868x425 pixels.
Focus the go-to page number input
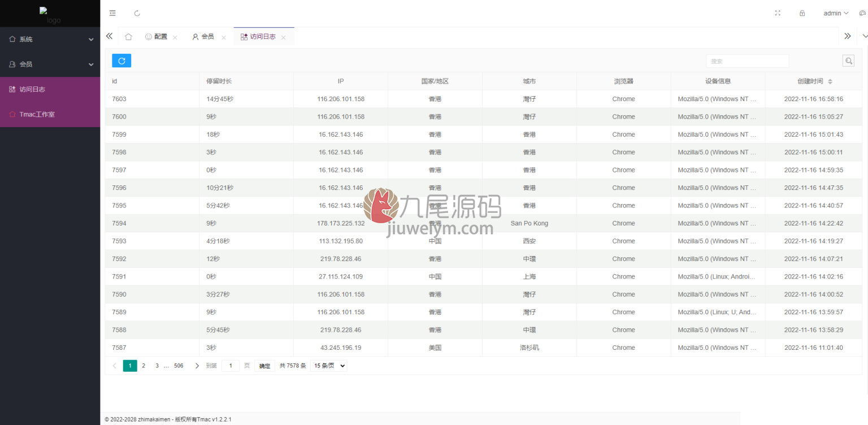coord(231,366)
